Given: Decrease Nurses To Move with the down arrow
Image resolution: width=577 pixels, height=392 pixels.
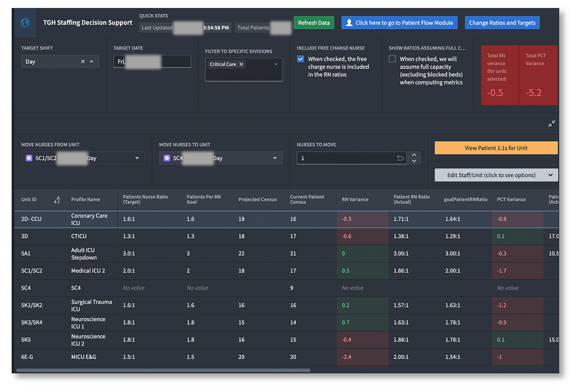Looking at the screenshot, I should [414, 162].
